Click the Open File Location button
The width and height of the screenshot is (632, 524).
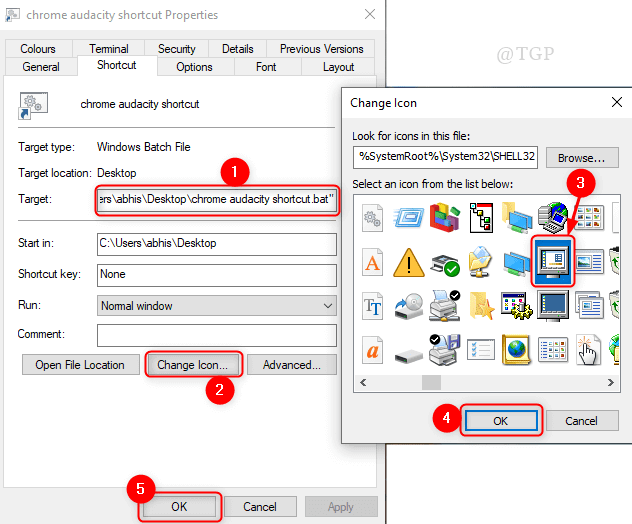pos(80,364)
